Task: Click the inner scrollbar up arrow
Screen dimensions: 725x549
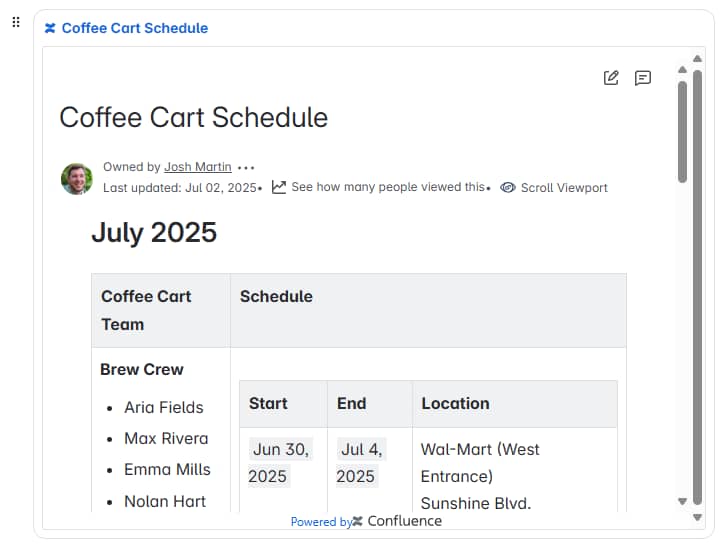Action: [x=683, y=69]
